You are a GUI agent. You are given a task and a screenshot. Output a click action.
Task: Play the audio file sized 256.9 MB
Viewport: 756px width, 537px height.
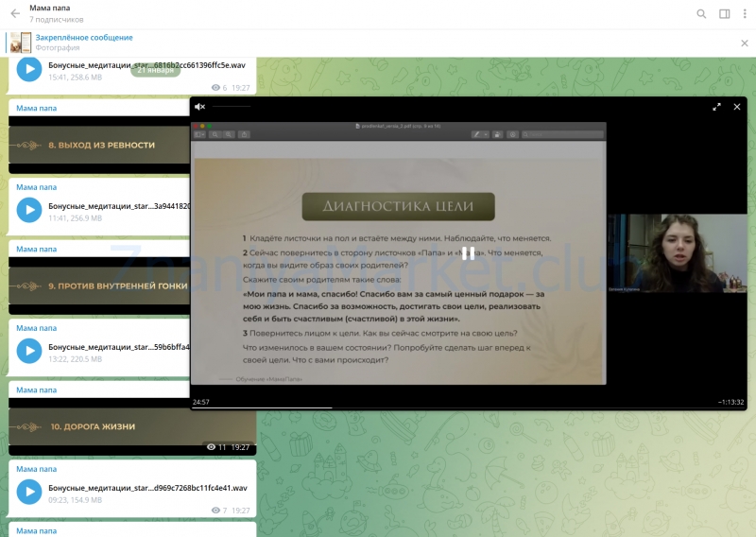pyautogui.click(x=29, y=210)
